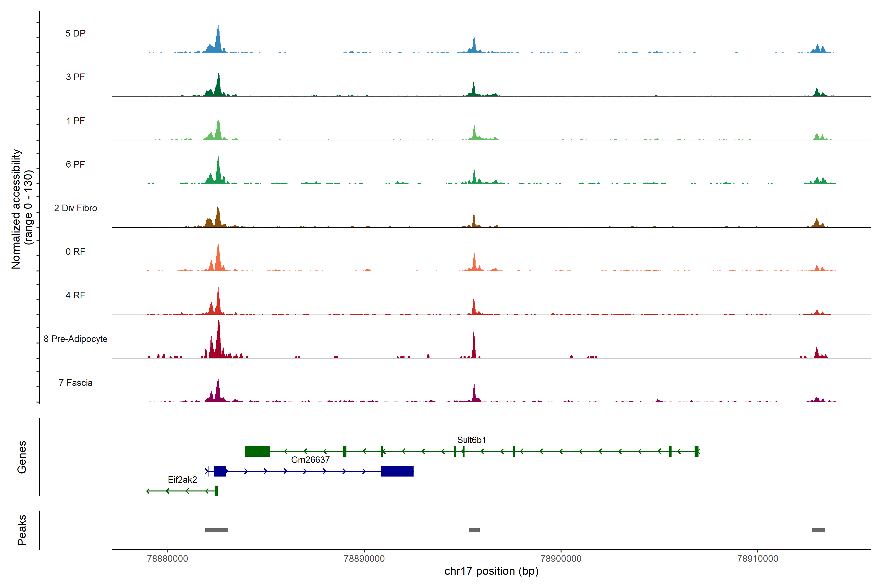Click the middle gray peak bar
This screenshot has height=588, width=882.
(x=474, y=530)
